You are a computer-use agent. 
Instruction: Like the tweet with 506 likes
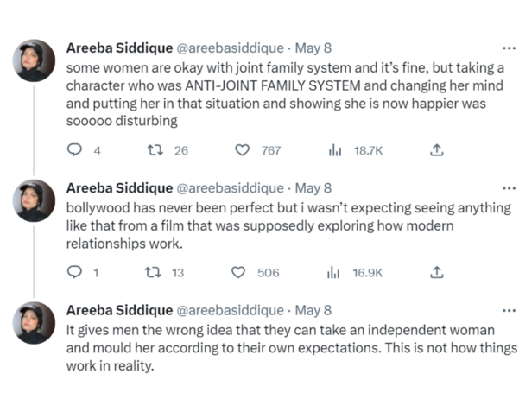pyautogui.click(x=238, y=272)
